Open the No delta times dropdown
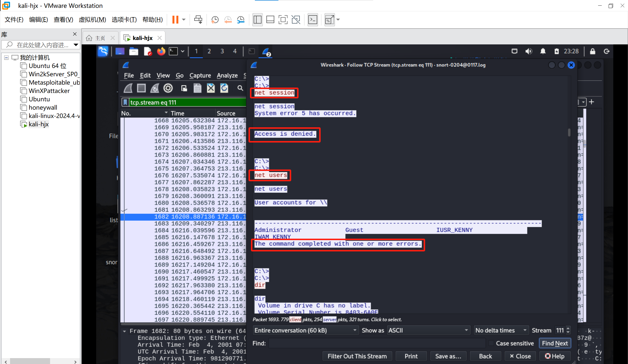 (x=501, y=330)
